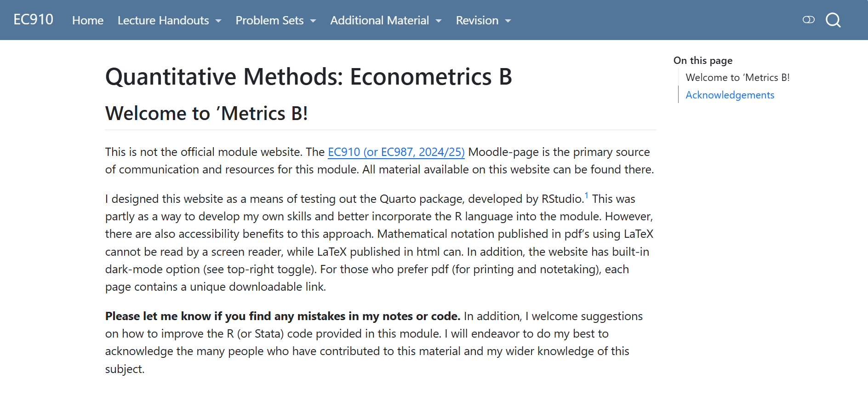868x396 pixels.
Task: Open the search magnifier icon
Action: click(x=833, y=20)
